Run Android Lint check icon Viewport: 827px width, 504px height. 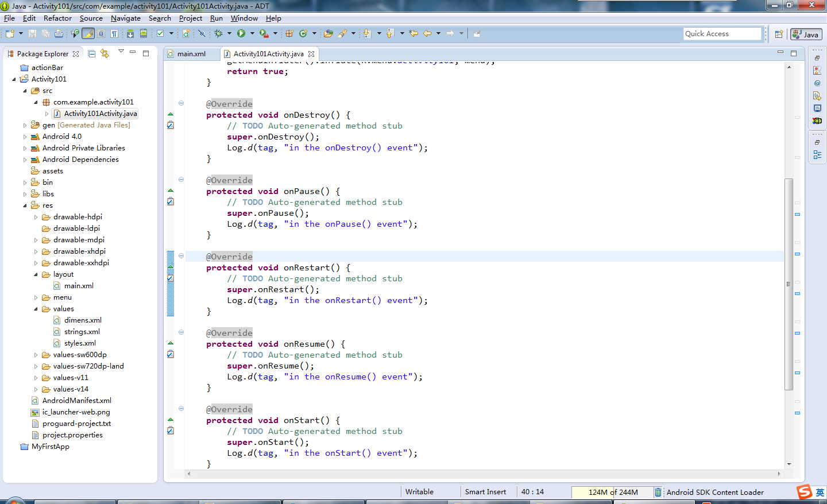point(160,34)
